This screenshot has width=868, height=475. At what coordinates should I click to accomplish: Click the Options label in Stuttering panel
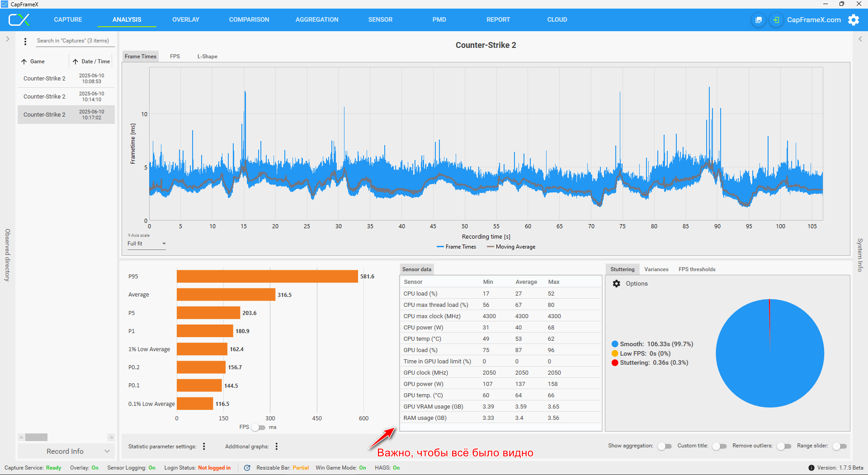637,283
